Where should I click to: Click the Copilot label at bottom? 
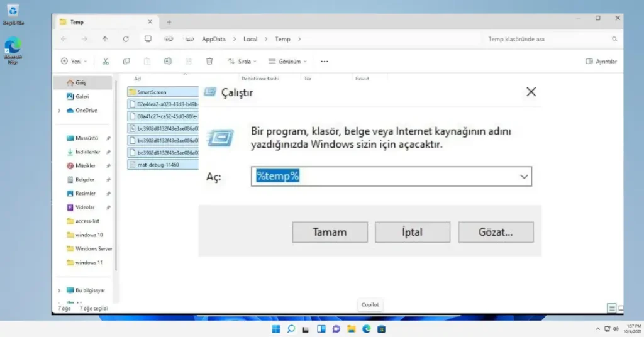pos(370,304)
